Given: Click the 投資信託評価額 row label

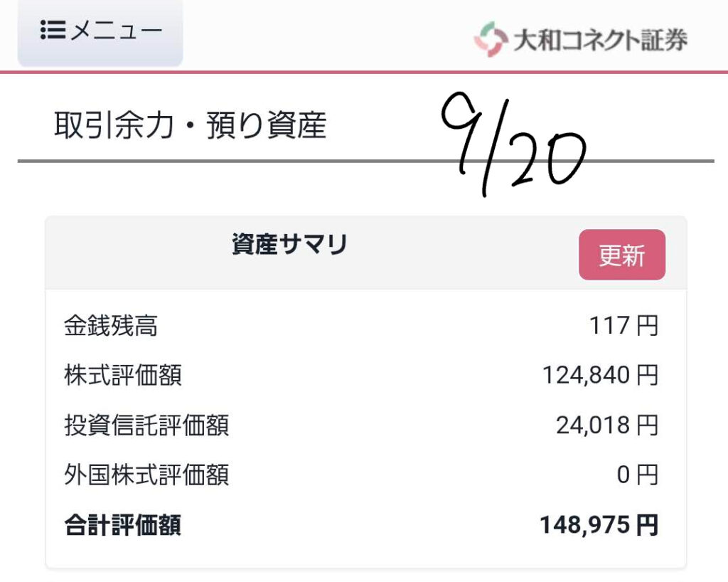Looking at the screenshot, I should tap(146, 425).
